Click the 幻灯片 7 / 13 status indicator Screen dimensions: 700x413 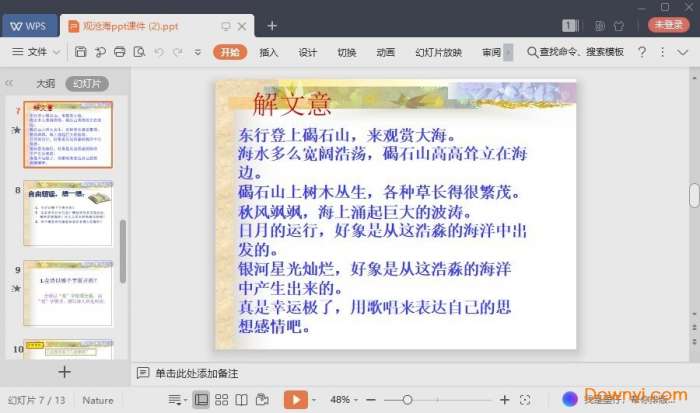[x=37, y=400]
